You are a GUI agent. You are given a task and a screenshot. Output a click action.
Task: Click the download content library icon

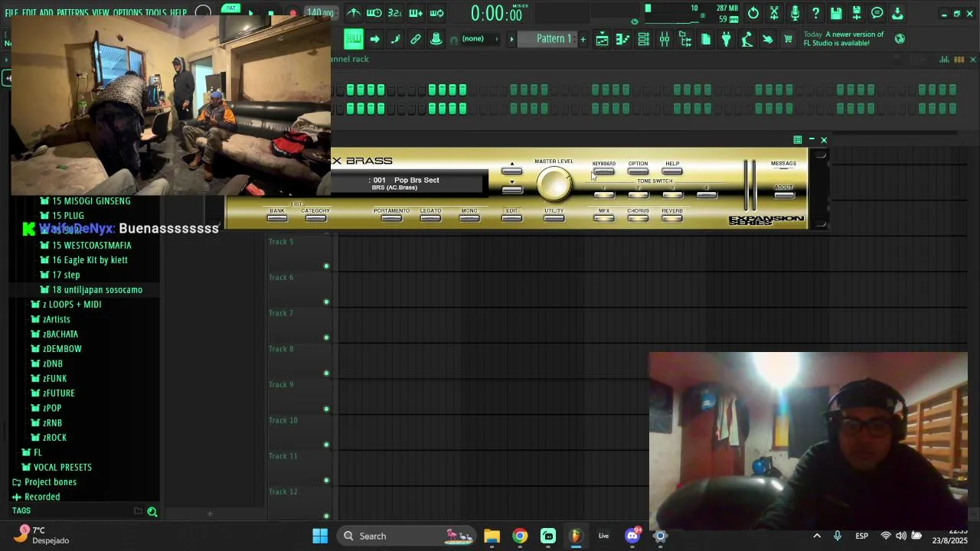point(898,13)
